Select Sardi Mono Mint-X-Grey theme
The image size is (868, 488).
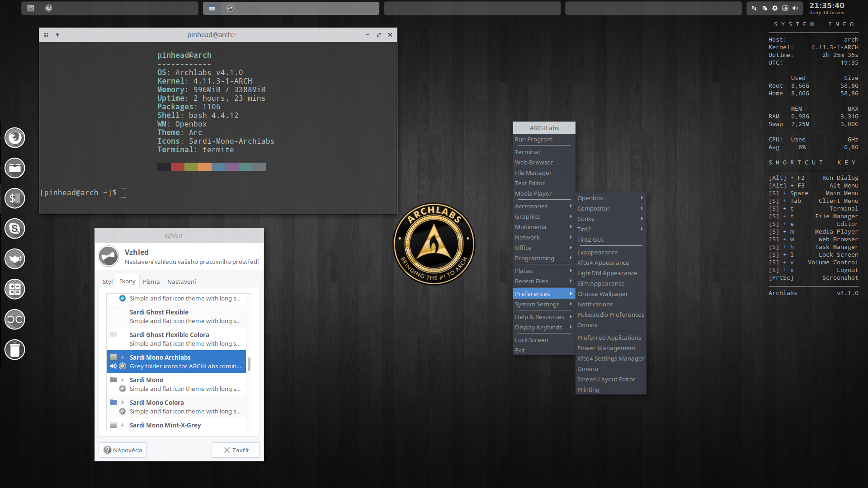(176, 425)
